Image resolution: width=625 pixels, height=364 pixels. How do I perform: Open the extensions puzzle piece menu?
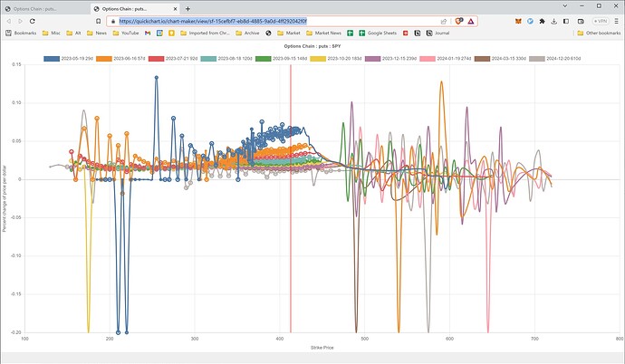tap(542, 21)
